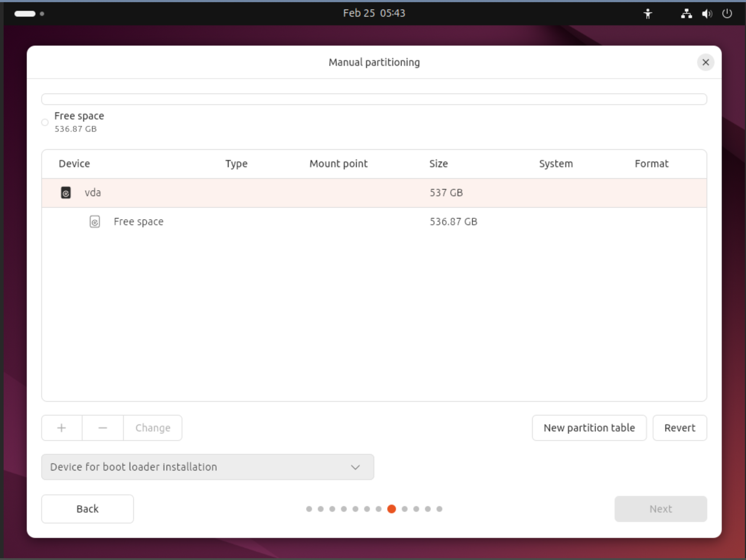
Task: Click the Mount point column header
Action: 338,164
